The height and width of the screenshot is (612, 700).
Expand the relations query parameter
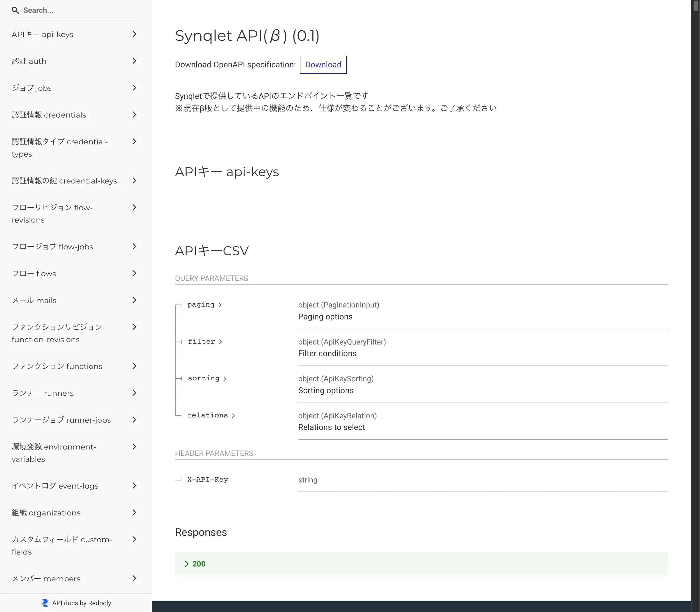click(211, 415)
